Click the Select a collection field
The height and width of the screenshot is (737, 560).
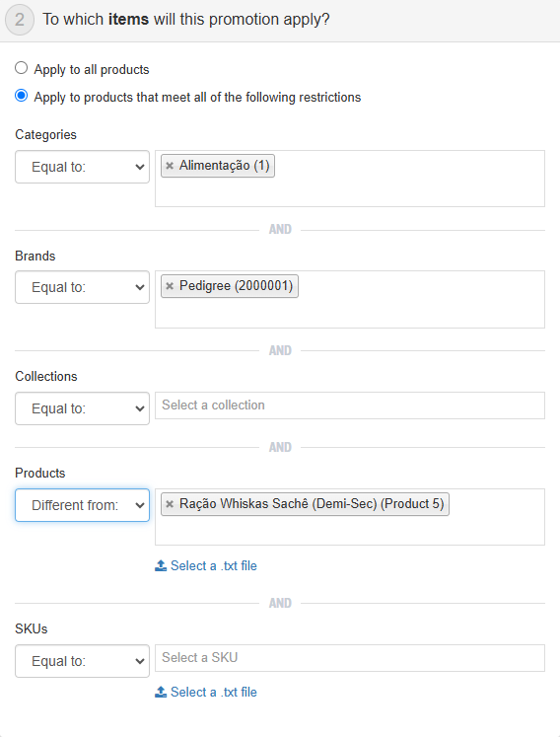[x=350, y=405]
